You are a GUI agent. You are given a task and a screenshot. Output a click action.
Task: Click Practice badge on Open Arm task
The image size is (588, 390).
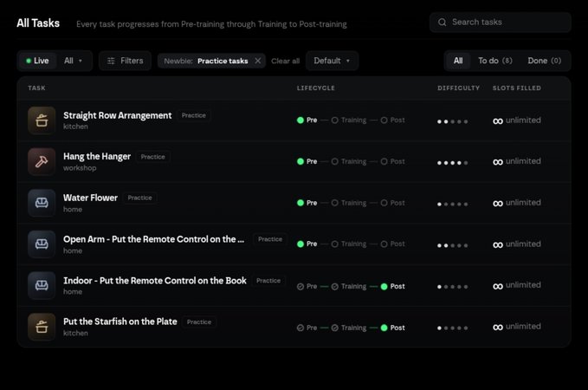(270, 239)
